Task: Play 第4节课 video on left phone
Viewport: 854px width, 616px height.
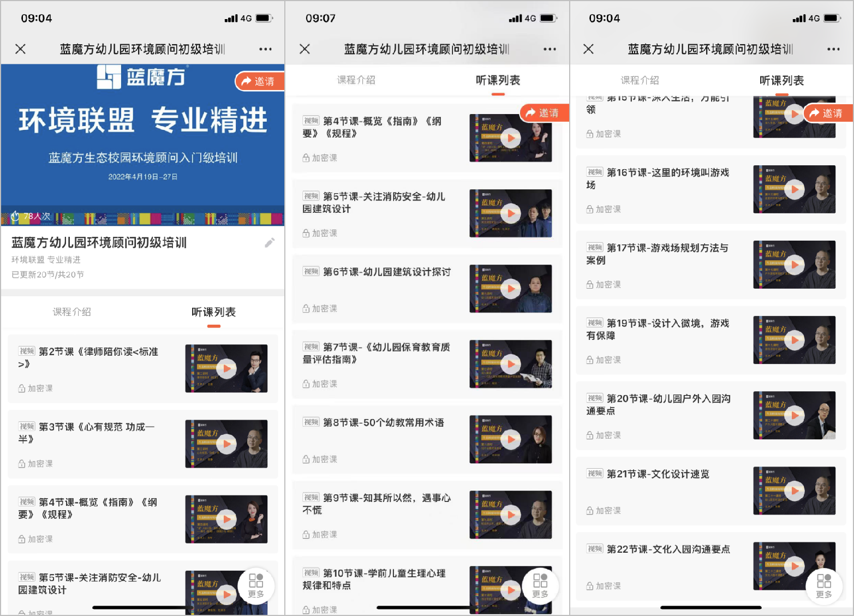Action: coord(226,519)
